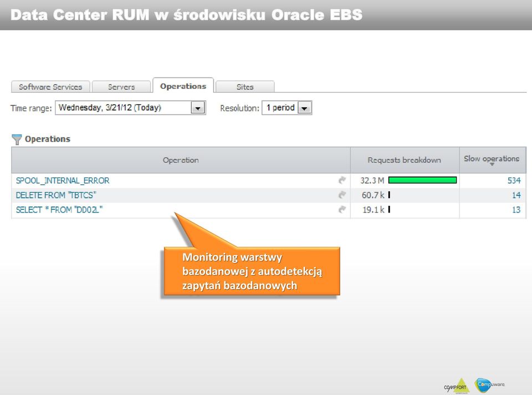532x395 pixels.
Task: Expand the Time range dropdown arrow
Action: click(x=198, y=108)
